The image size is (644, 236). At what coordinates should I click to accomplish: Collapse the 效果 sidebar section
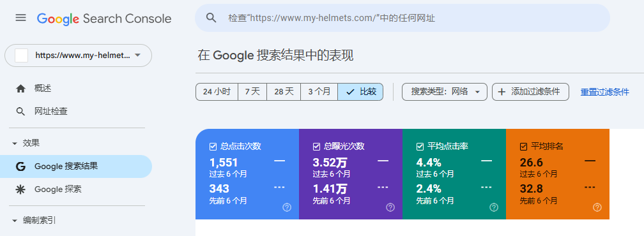[x=15, y=144]
